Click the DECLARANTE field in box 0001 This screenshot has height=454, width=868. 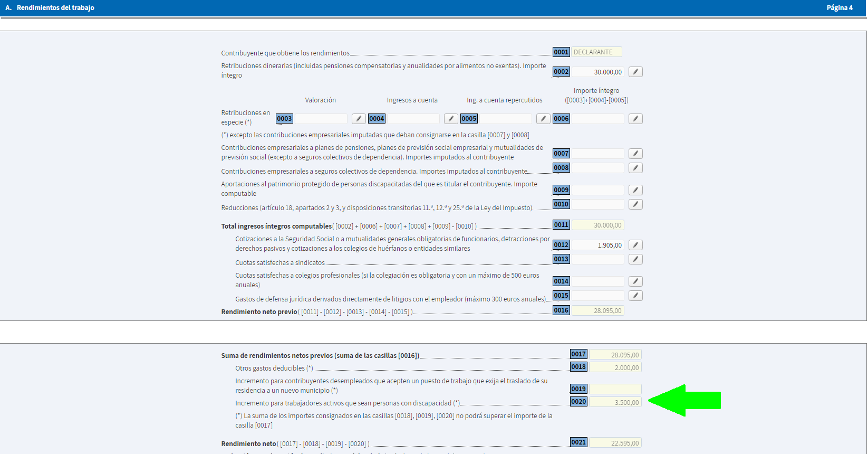coord(597,52)
